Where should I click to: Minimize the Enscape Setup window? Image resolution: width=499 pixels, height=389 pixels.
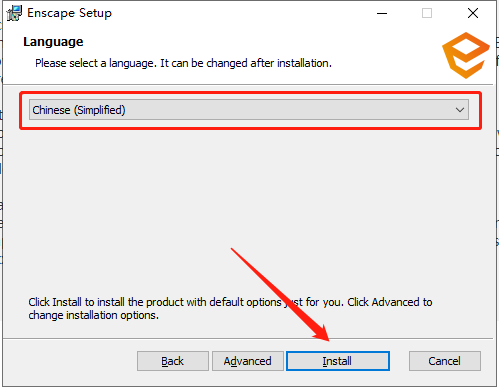(382, 14)
